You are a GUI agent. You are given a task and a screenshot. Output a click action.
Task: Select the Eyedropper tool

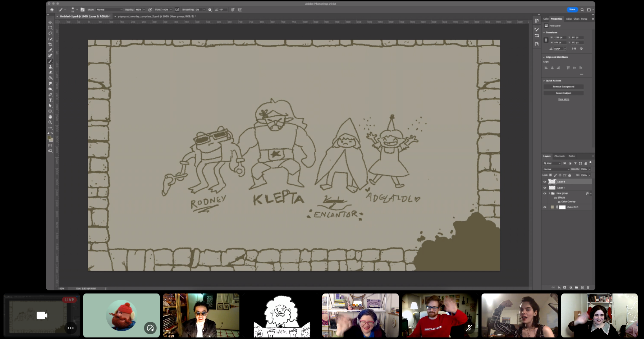(50, 50)
